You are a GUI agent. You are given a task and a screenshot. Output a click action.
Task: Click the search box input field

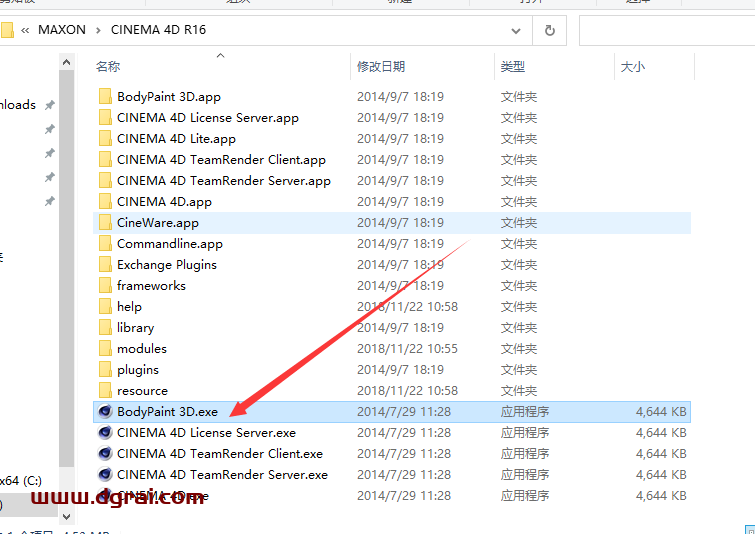tap(667, 30)
